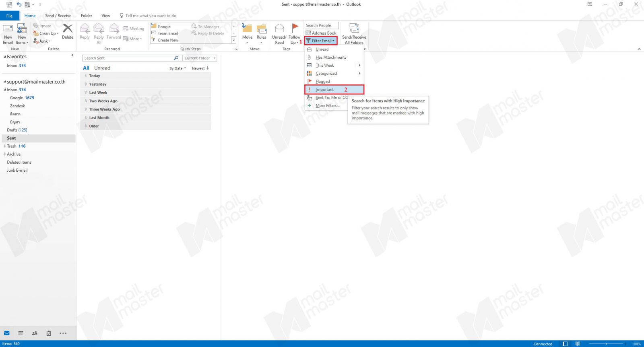Image resolution: width=644 pixels, height=347 pixels.
Task: Switch to the People view
Action: [x=35, y=333]
